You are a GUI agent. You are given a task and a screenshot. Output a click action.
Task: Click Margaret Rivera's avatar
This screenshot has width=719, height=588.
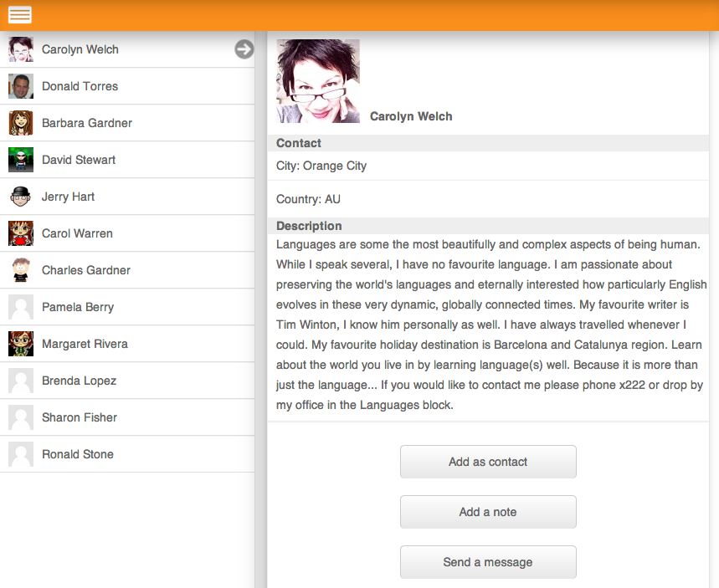coord(21,344)
